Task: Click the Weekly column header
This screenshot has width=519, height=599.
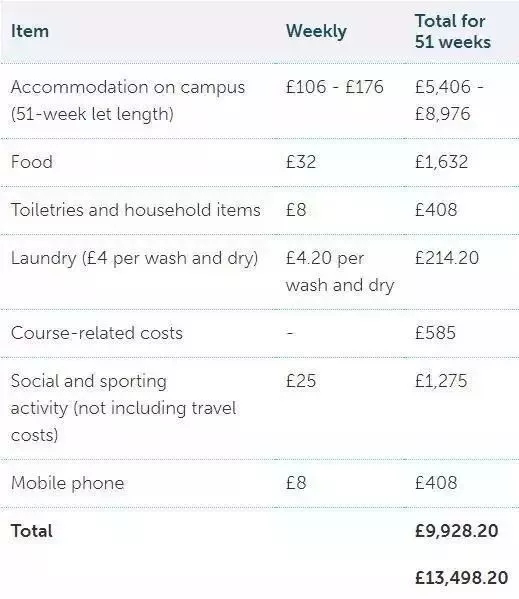Action: pos(316,32)
